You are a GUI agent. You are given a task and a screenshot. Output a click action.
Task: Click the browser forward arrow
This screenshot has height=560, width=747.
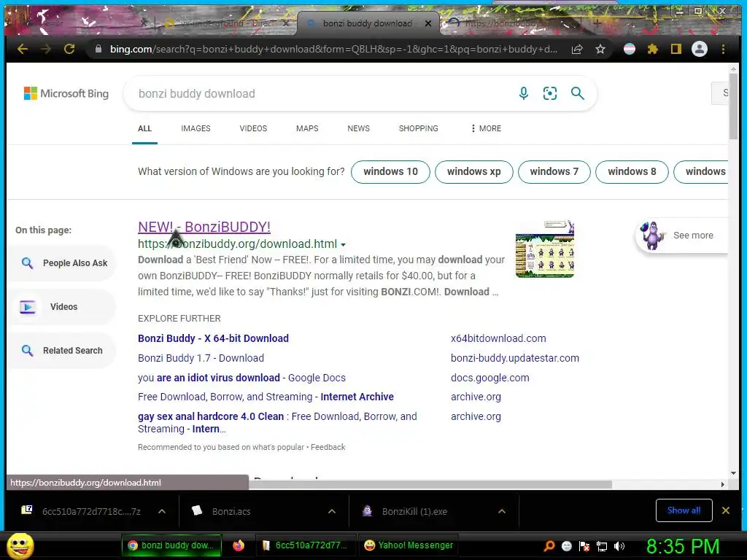point(46,49)
